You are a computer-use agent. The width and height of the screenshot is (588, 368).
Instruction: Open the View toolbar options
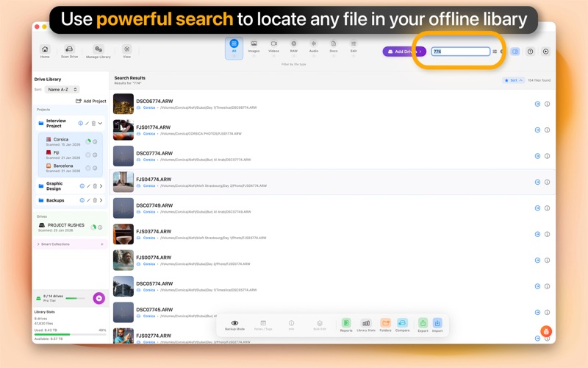126,51
